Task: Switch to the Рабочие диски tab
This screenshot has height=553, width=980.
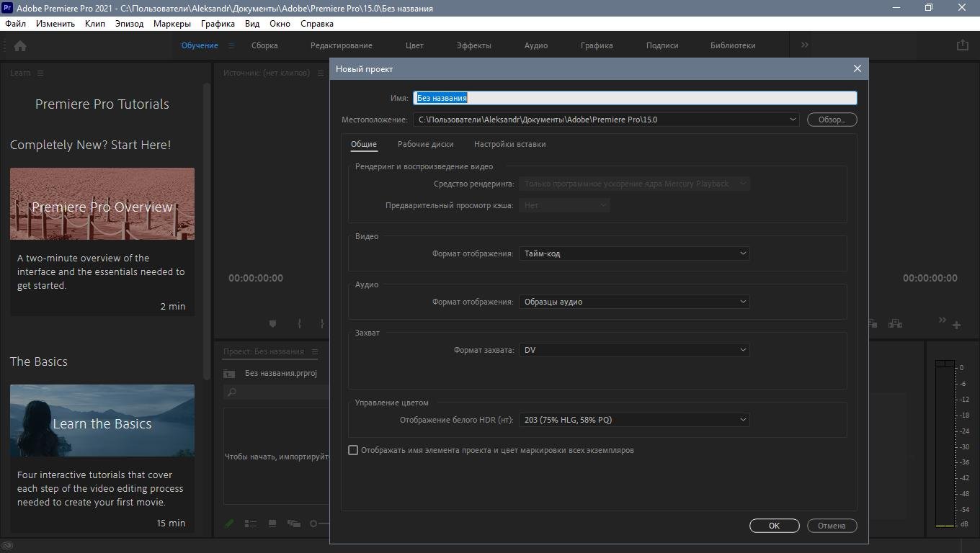Action: [425, 144]
